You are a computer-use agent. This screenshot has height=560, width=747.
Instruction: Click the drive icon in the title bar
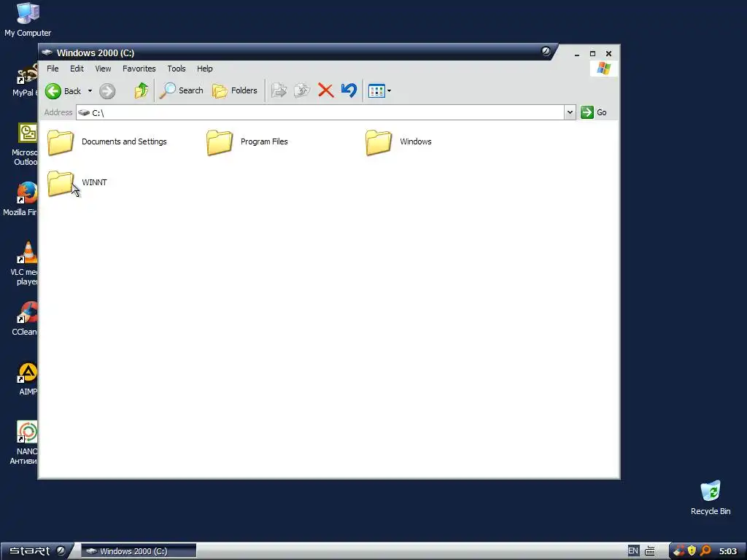click(x=47, y=52)
